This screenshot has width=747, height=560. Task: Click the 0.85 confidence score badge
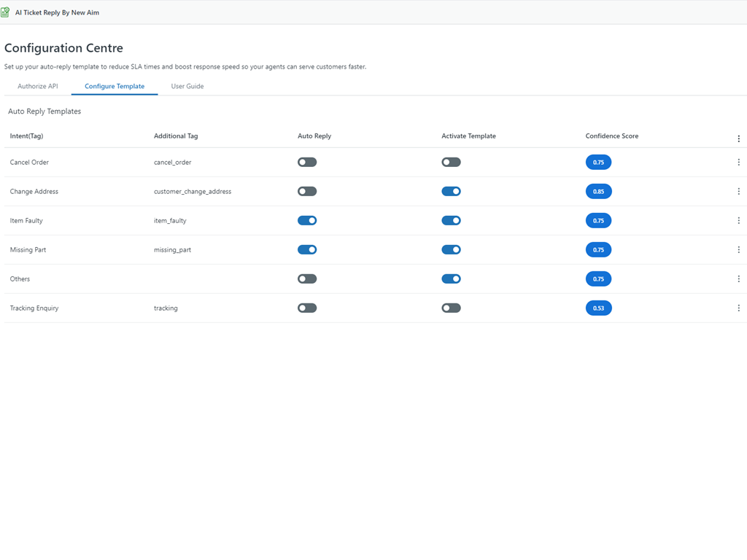(598, 192)
